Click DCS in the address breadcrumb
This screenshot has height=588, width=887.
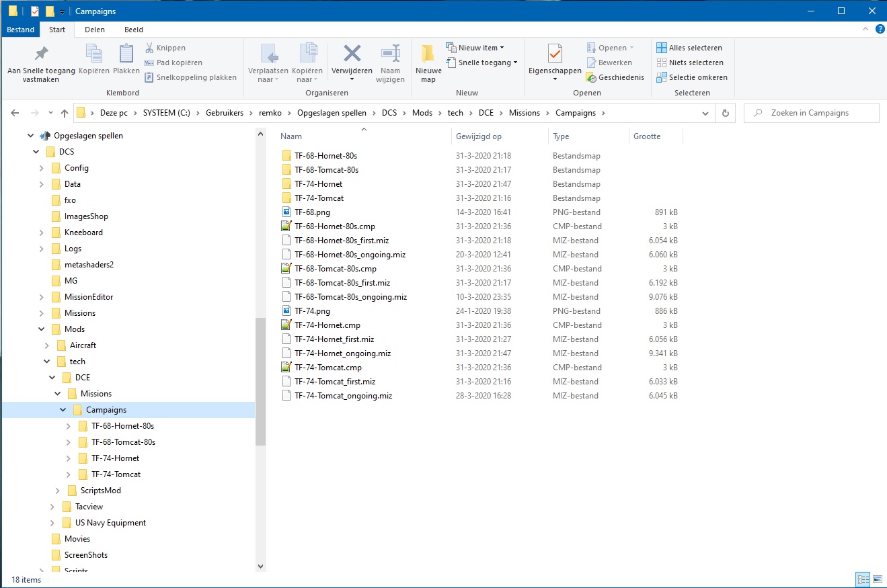pos(389,113)
